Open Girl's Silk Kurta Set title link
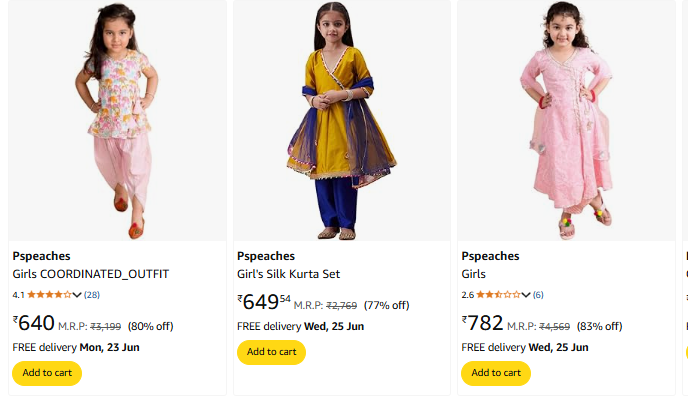 click(288, 274)
